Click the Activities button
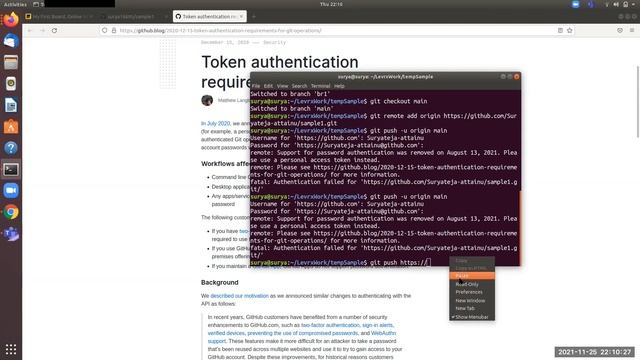Image resolution: width=640 pixels, height=360 pixels. [15, 4]
